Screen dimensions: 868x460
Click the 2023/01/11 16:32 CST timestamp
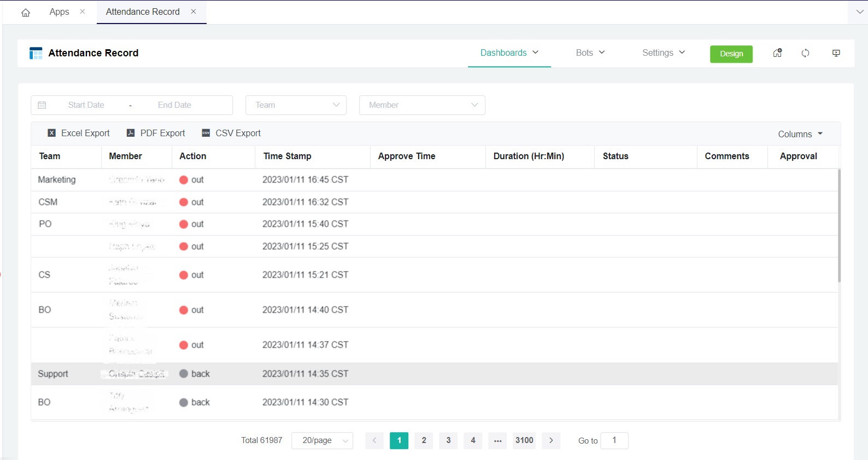coord(305,202)
